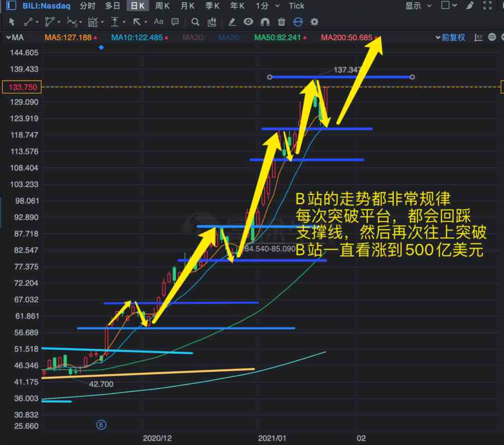Image resolution: width=504 pixels, height=445 pixels.
Task: Toggle the magnet snap mode
Action: pos(265,22)
